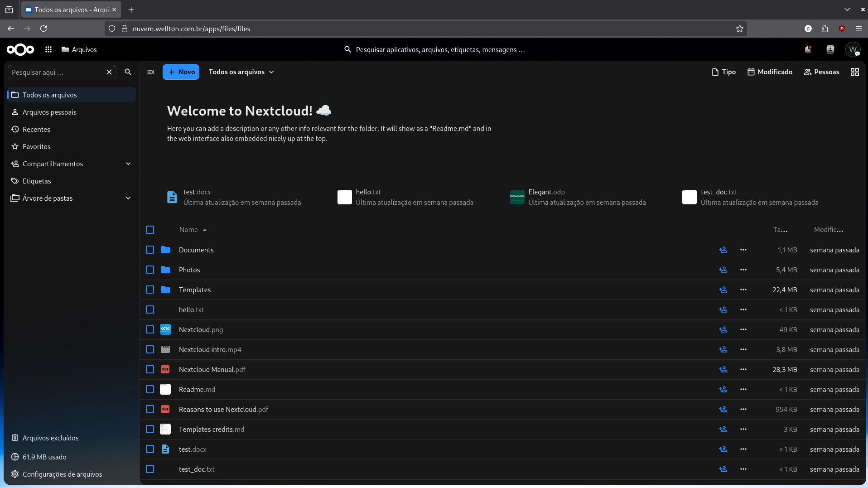This screenshot has height=488, width=868.
Task: Click the 61,9 MB usado storage indicator
Action: (x=72, y=457)
